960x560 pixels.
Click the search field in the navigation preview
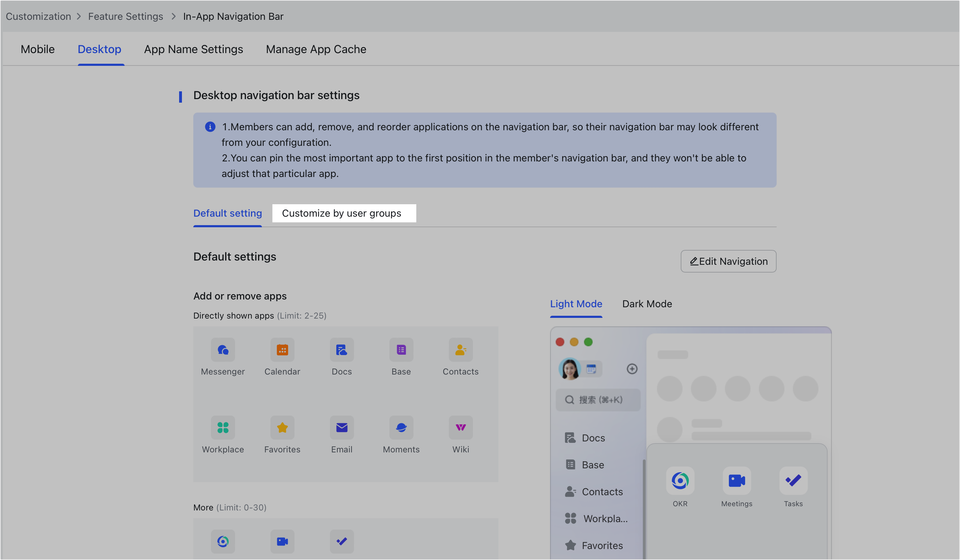598,400
